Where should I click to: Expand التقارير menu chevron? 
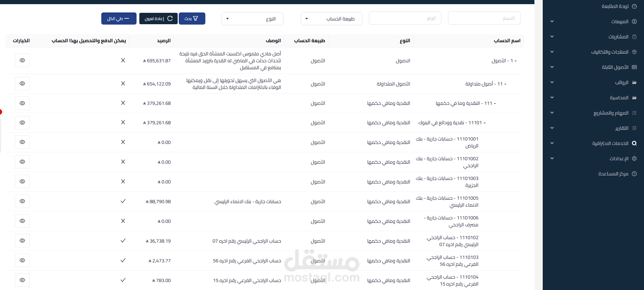point(552,128)
